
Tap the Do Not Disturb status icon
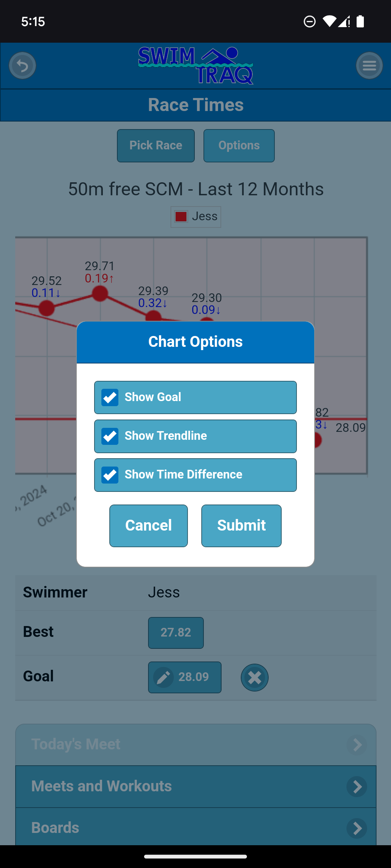point(310,22)
